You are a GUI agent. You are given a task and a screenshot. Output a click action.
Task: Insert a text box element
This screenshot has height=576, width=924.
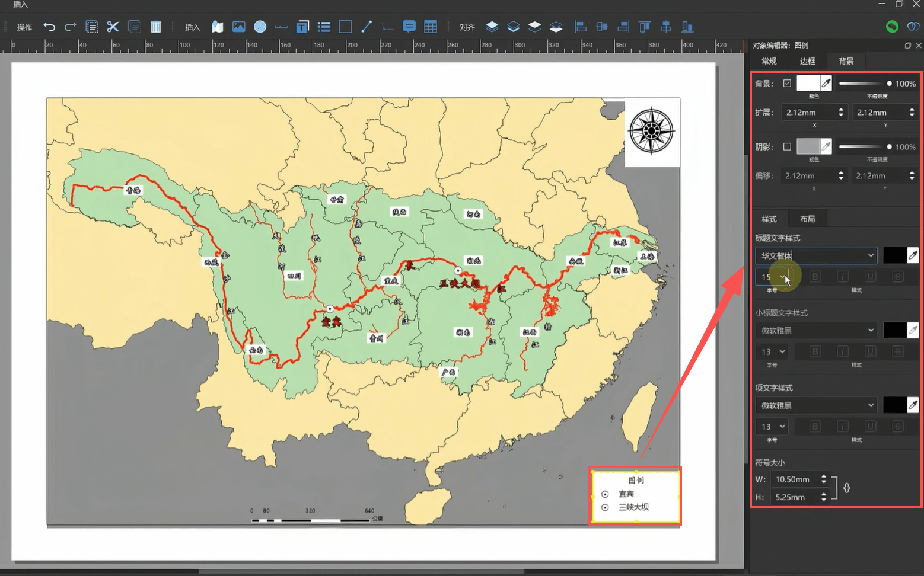(x=302, y=27)
